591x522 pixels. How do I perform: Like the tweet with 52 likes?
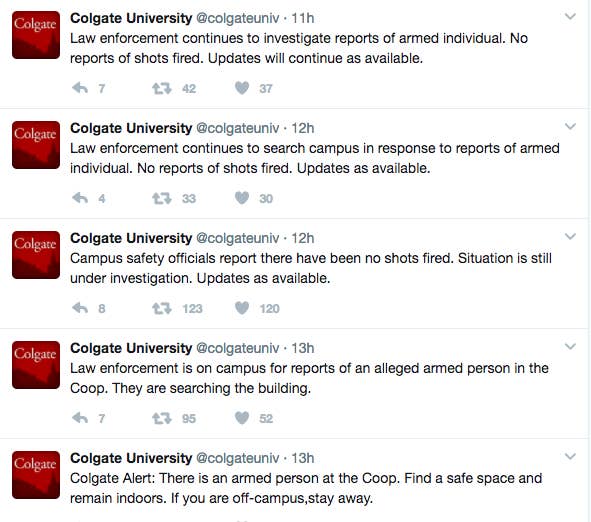tap(242, 418)
